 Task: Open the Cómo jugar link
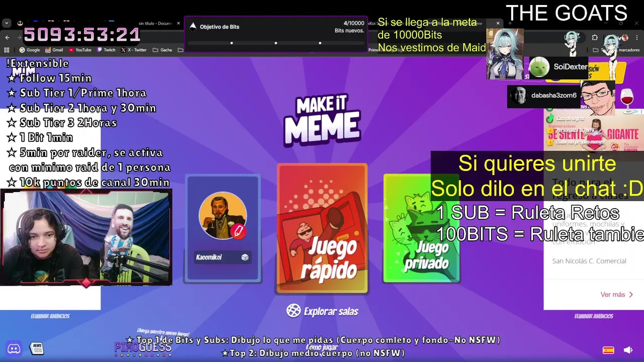coord(322,347)
